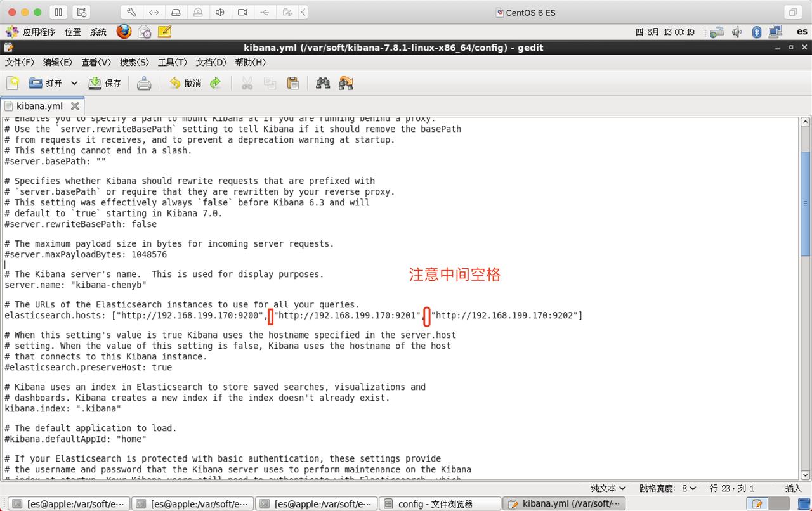This screenshot has height=511, width=812.
Task: Click the panel clock 四 8月 13 00:19
Action: (x=665, y=32)
